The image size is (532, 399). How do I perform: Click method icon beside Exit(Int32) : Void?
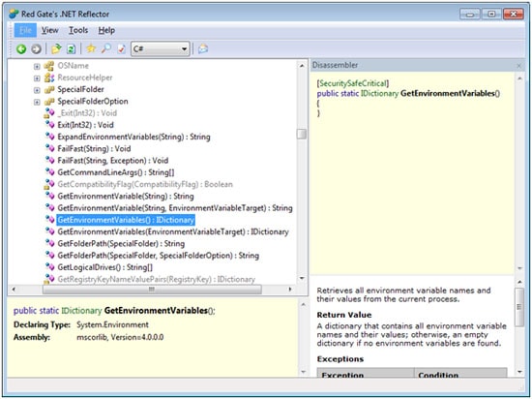(50, 125)
